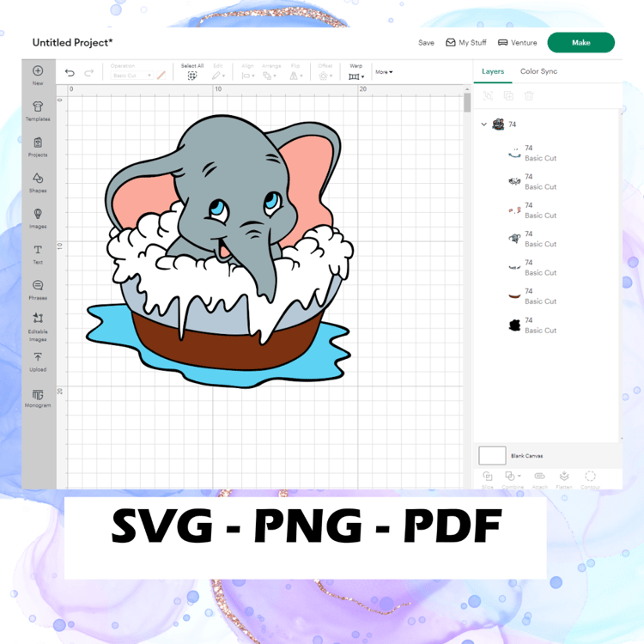The height and width of the screenshot is (644, 644).
Task: Click the Upload icon
Action: pos(38,361)
